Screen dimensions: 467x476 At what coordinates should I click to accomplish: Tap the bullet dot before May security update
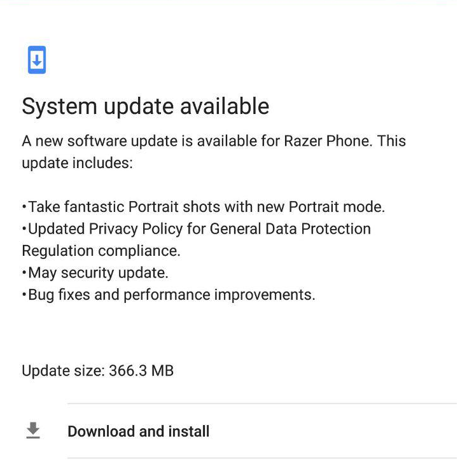[x=24, y=272]
